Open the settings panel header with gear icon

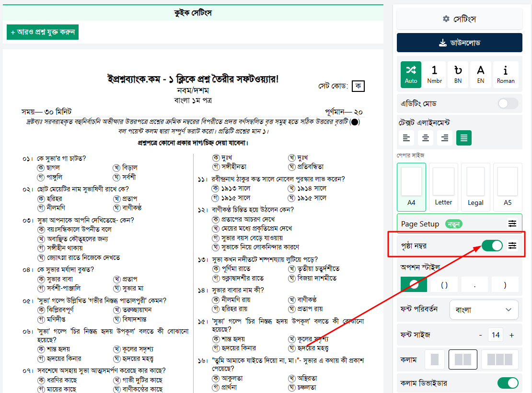pyautogui.click(x=460, y=19)
